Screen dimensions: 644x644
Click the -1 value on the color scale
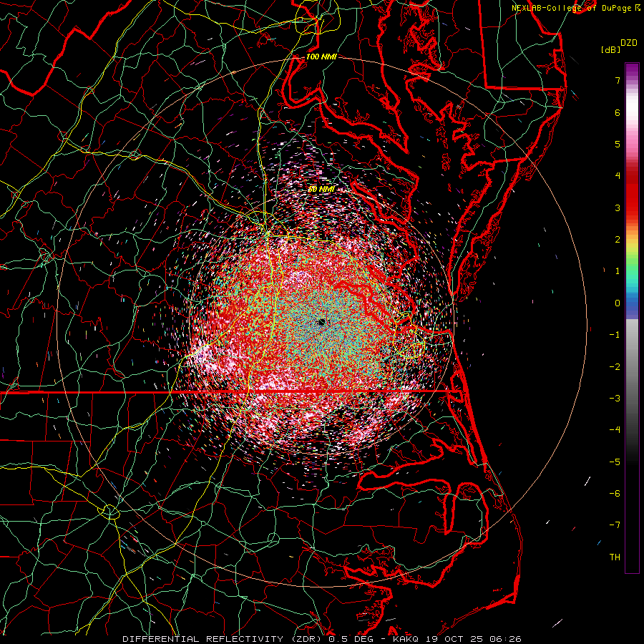point(615,335)
